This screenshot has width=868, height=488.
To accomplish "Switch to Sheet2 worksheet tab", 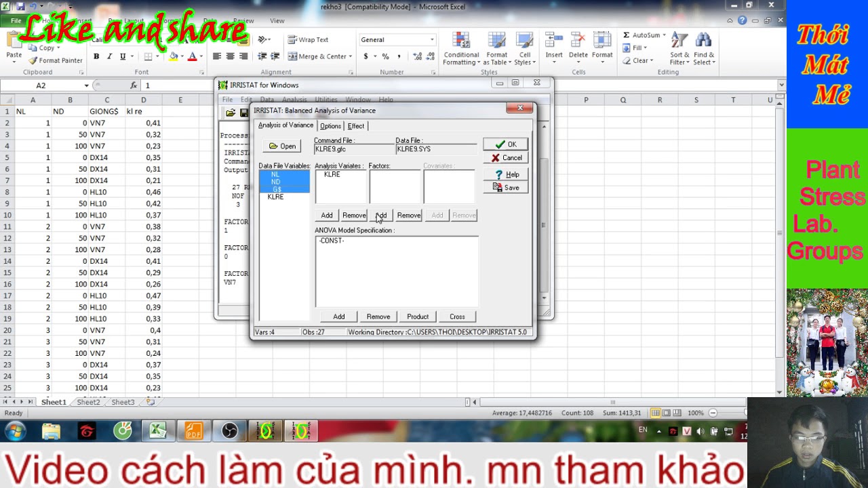I will pos(88,403).
